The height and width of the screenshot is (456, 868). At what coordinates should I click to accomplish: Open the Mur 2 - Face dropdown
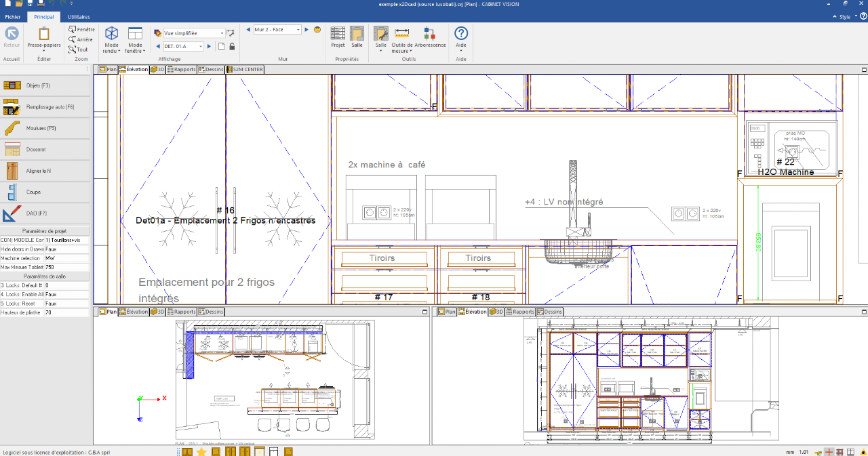click(x=297, y=30)
